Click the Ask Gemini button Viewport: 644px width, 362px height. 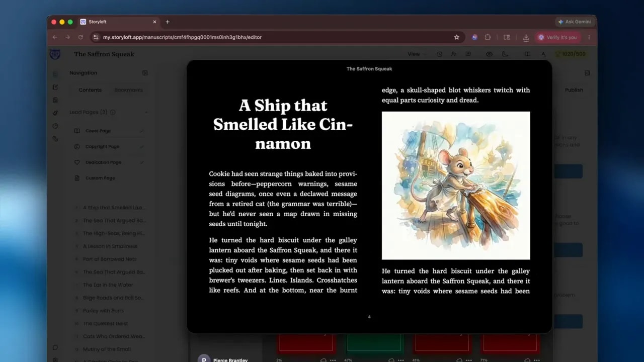point(575,22)
